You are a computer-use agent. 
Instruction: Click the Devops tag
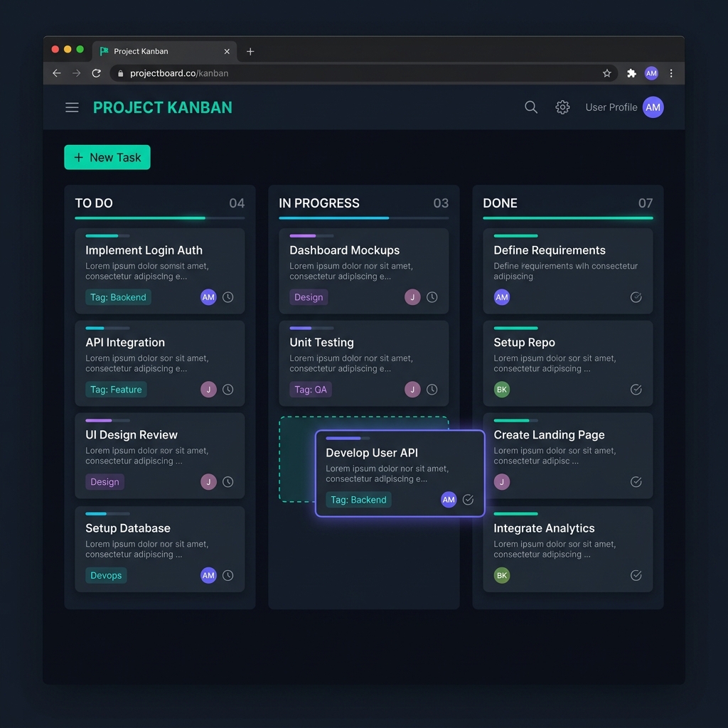coord(106,575)
